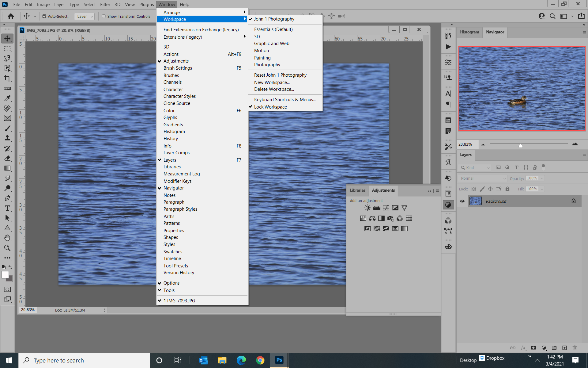
Task: Switch to the Histogram tab
Action: click(x=469, y=32)
